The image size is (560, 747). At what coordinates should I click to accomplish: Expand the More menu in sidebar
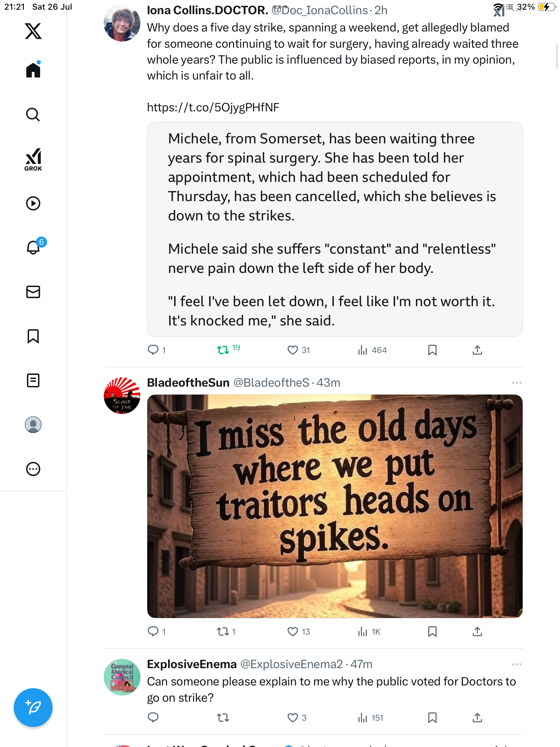[33, 469]
